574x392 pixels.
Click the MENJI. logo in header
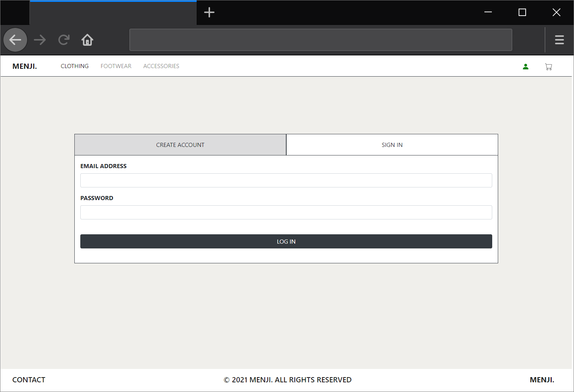click(25, 66)
